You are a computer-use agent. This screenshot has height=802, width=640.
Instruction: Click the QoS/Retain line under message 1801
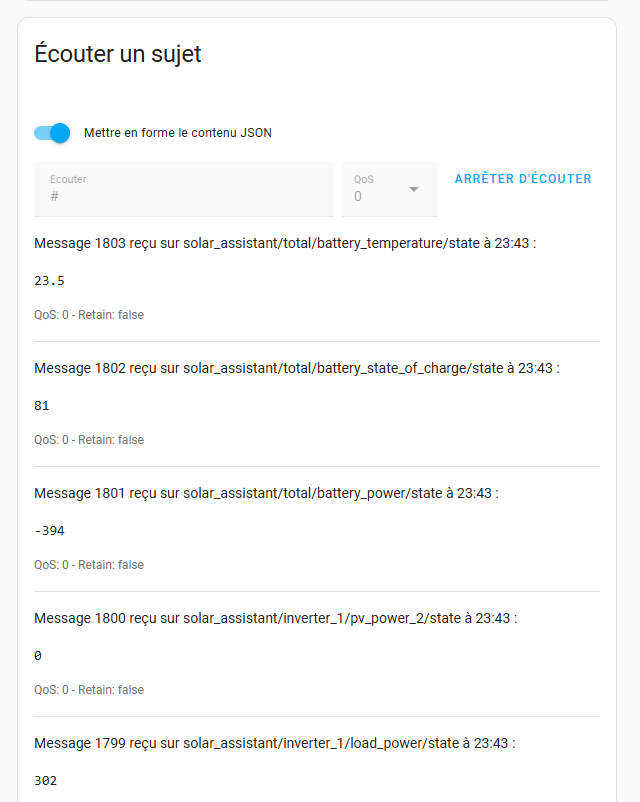click(x=89, y=565)
